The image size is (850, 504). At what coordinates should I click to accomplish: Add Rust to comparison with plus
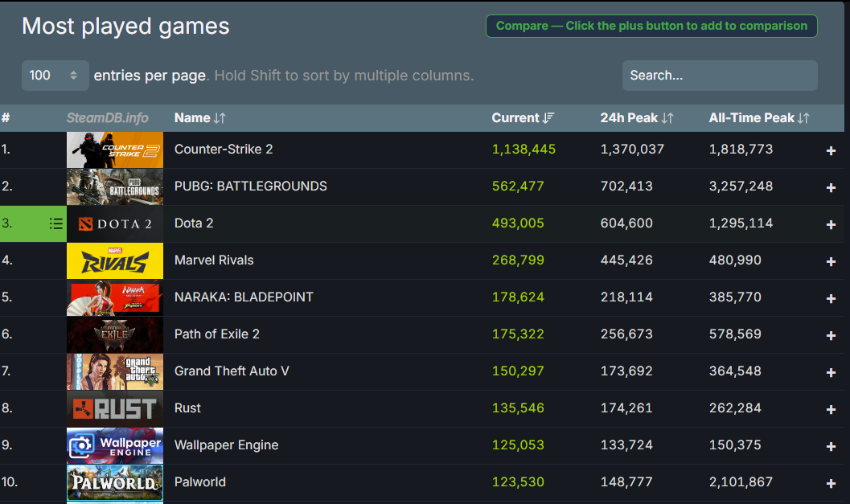[x=831, y=410]
